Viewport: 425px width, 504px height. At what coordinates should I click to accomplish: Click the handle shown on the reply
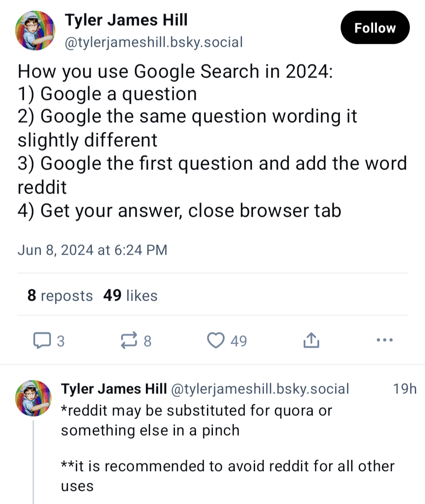(x=260, y=389)
